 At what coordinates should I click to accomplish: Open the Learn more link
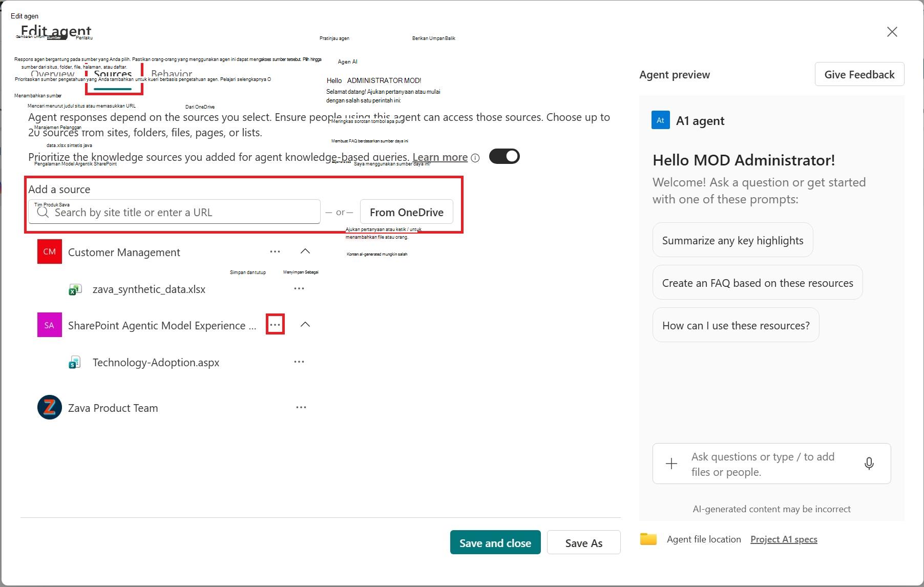[440, 157]
